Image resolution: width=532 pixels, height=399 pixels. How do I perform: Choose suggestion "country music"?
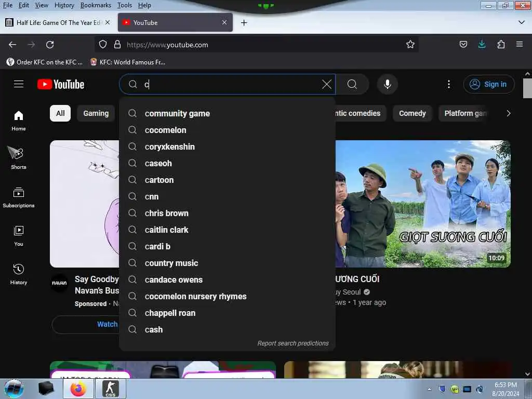(x=227, y=263)
